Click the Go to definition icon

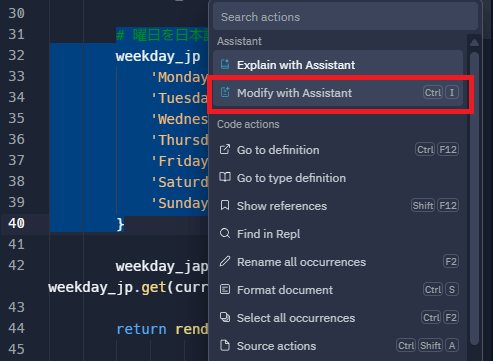tap(225, 149)
